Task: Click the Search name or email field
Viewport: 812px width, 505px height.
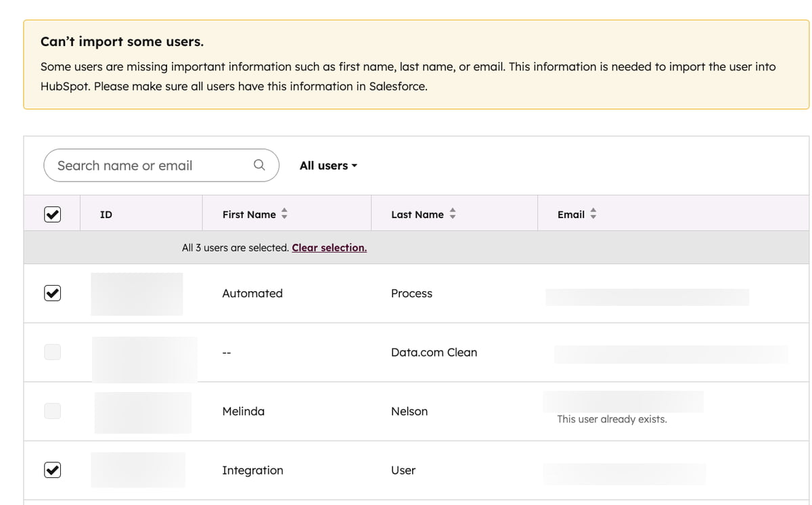Action: pos(142,164)
